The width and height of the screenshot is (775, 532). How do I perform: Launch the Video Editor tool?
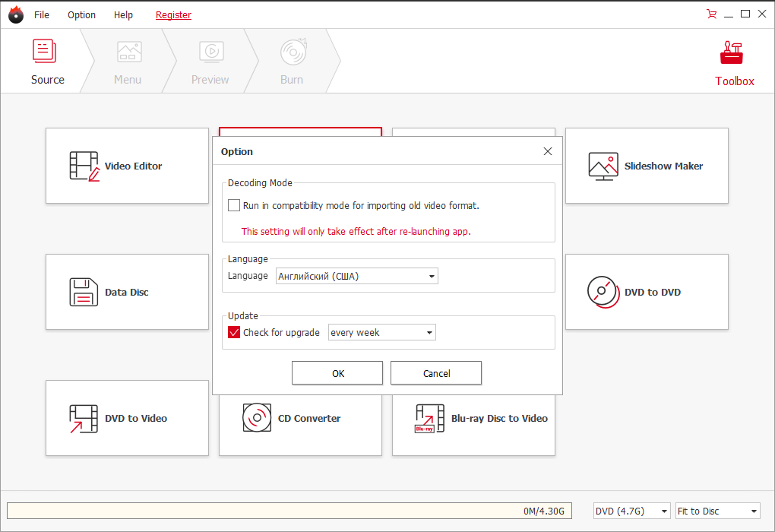pyautogui.click(x=127, y=166)
